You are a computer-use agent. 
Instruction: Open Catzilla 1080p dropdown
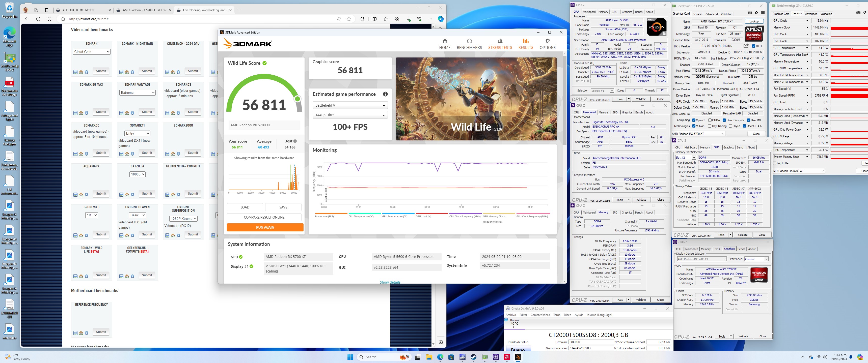pos(137,174)
